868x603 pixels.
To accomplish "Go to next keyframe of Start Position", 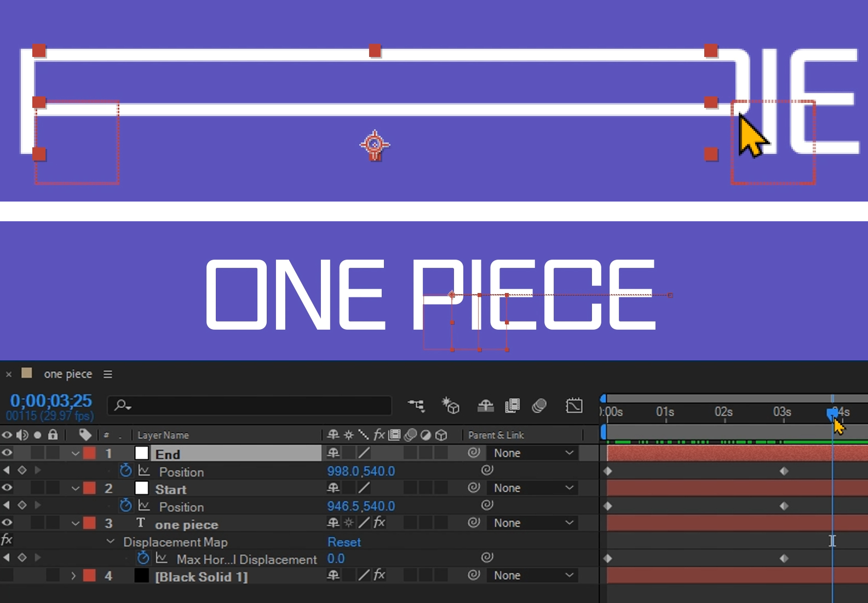I will [x=38, y=506].
